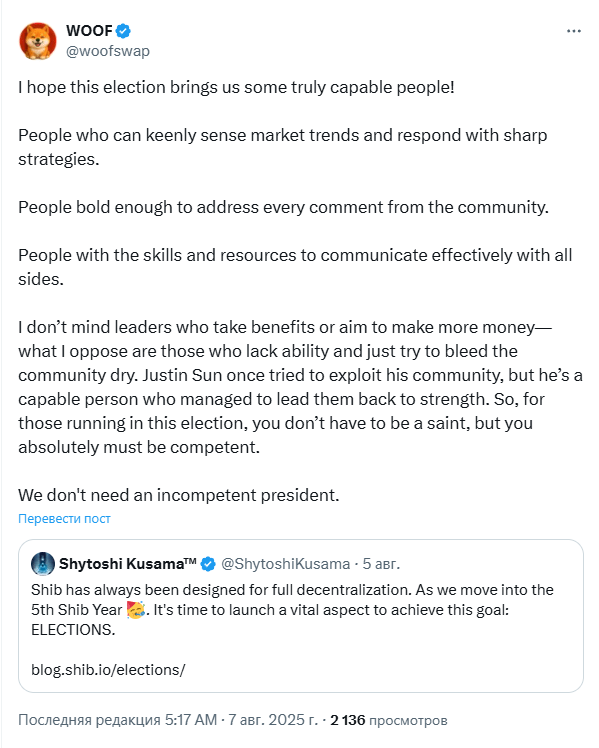Click the 5:17 AM timestamp
The image size is (599, 748).
coord(191,720)
